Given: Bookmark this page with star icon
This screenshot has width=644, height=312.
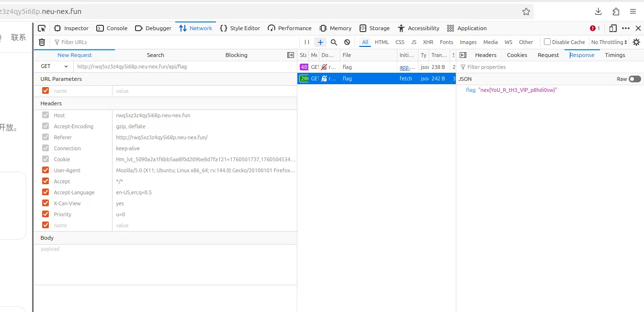Looking at the screenshot, I should tap(526, 11).
